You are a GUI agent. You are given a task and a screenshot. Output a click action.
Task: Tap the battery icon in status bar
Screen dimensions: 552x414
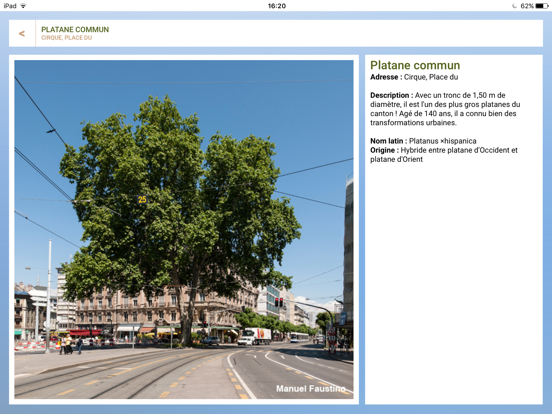point(542,6)
